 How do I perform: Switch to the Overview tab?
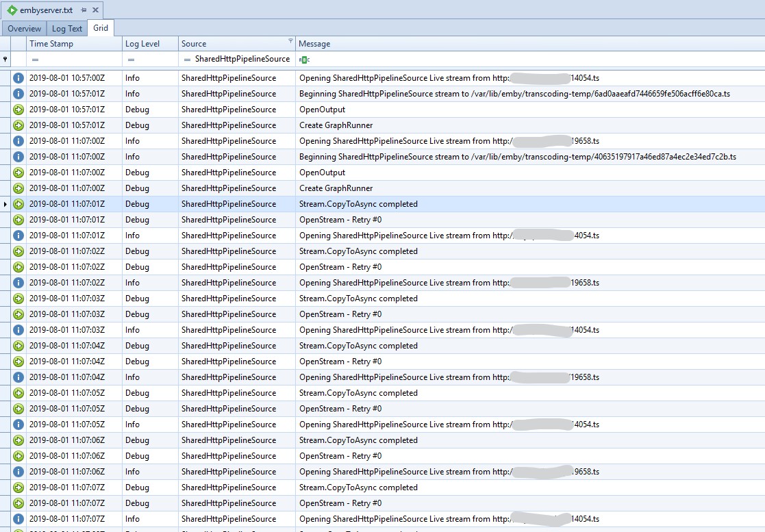tap(25, 29)
